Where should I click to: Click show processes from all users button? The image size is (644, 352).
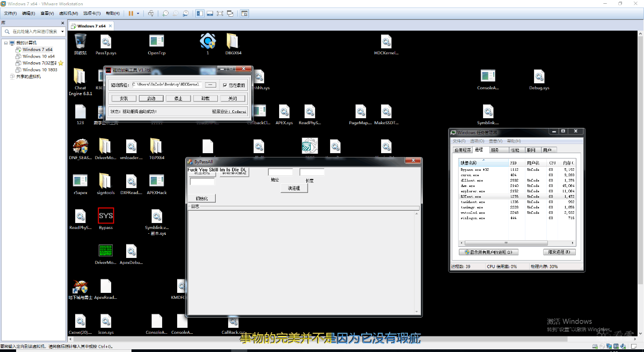[488, 252]
